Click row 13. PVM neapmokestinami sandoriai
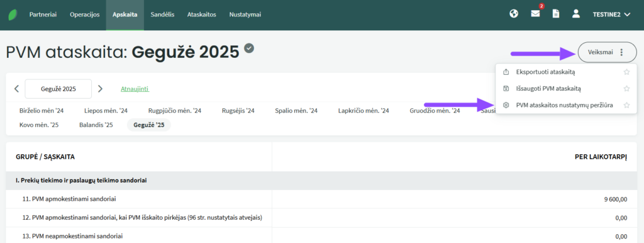The image size is (644, 243). [321, 235]
